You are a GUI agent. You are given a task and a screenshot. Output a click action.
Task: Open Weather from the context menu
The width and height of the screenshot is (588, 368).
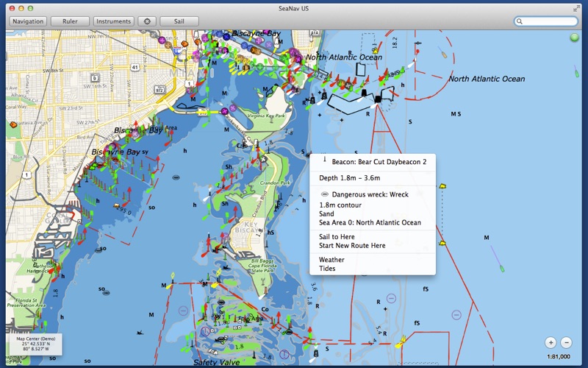(331, 260)
